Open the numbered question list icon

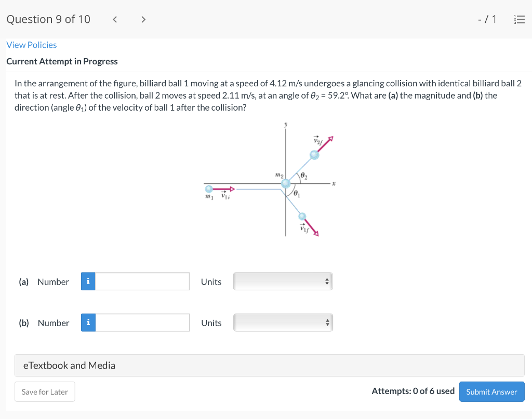coord(520,19)
